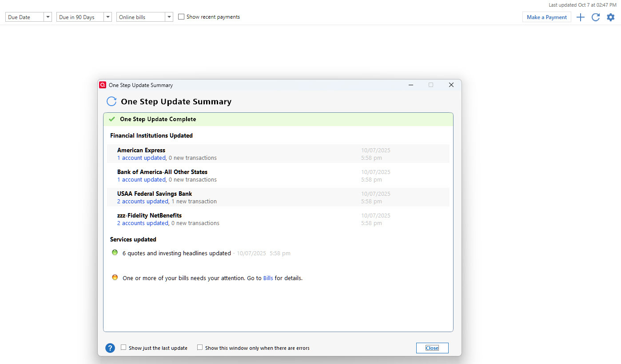Image resolution: width=621 pixels, height=364 pixels.
Task: Click the Services updated heading
Action: click(133, 239)
